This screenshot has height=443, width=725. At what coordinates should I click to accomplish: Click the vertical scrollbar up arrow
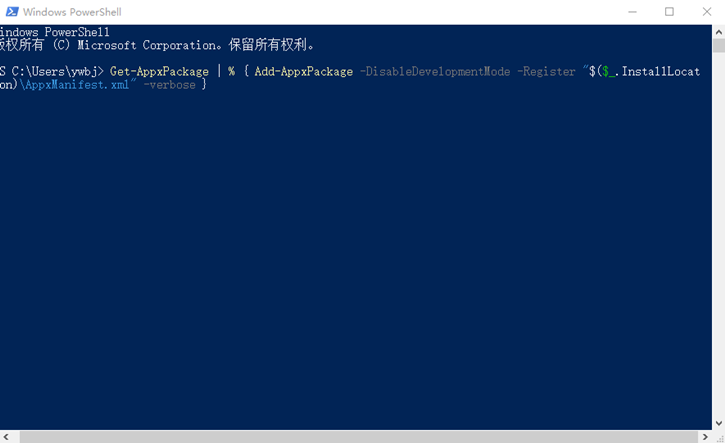coord(718,31)
